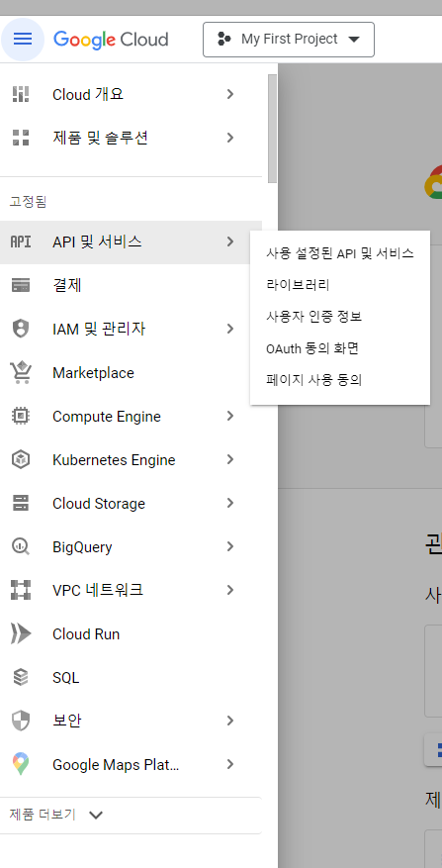Expand the API 및 서비스 chevron

click(x=230, y=241)
